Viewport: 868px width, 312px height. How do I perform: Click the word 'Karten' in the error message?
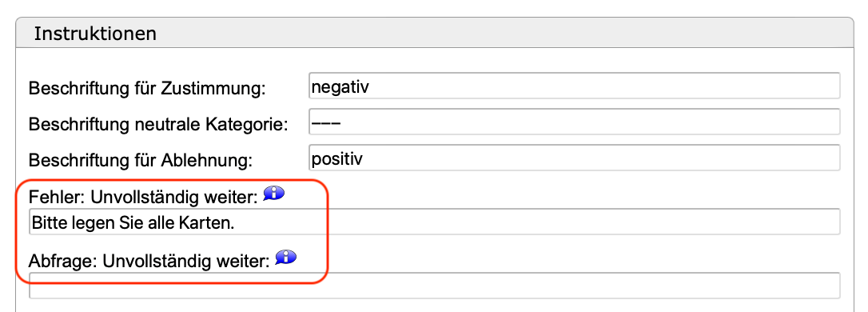209,222
